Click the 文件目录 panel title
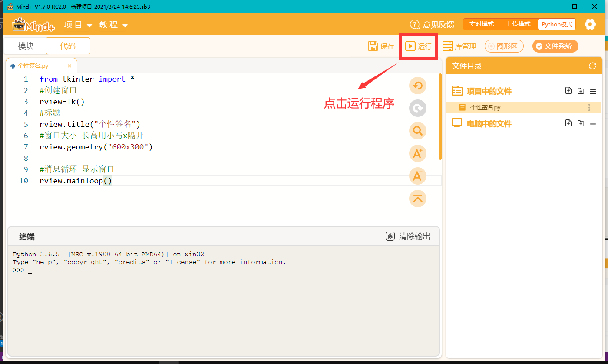Image resolution: width=608 pixels, height=364 pixels. (x=467, y=66)
